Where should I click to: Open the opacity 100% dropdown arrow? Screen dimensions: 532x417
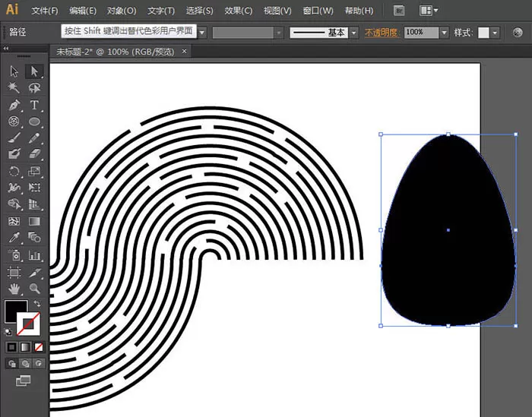coord(444,33)
